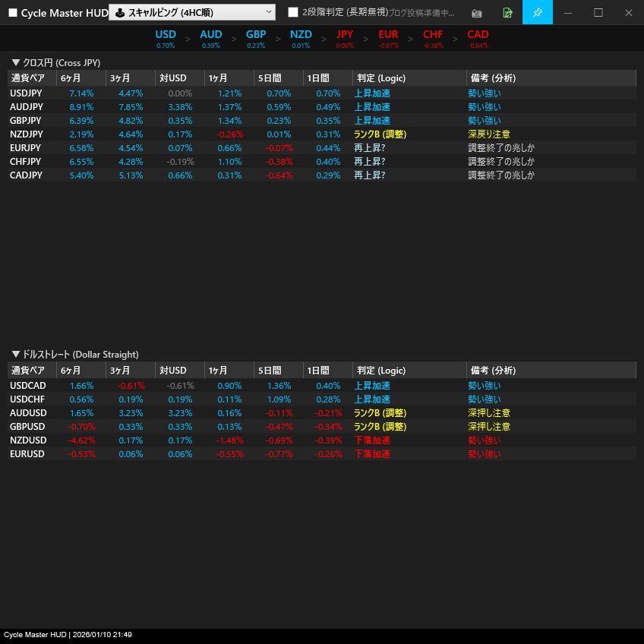Viewport: 644px width, 644px height.
Task: Enable the 2段階判定 (長期無視) checkbox
Action: click(293, 12)
